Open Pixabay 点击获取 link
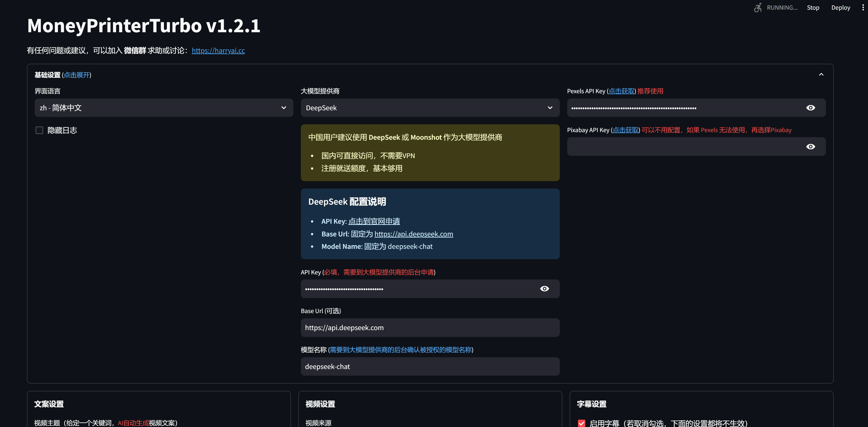The width and height of the screenshot is (868, 427). tap(625, 130)
